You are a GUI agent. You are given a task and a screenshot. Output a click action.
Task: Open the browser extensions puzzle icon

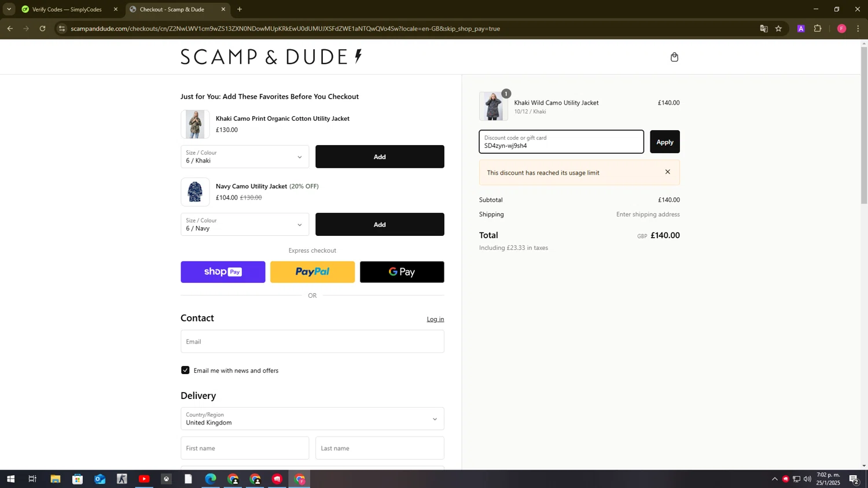[x=818, y=28]
